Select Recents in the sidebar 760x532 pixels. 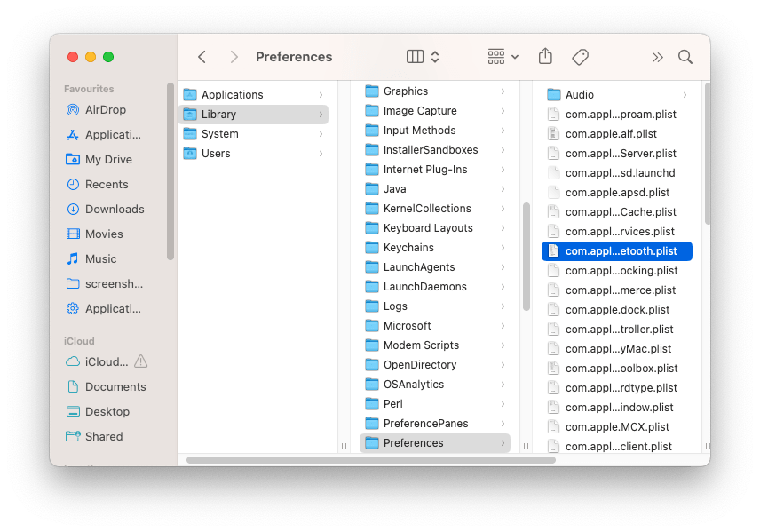(107, 185)
